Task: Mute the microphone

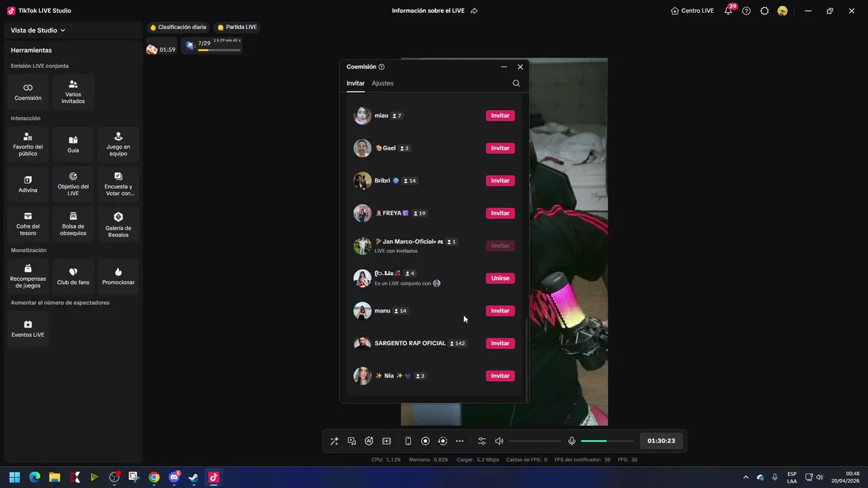Action: (572, 441)
